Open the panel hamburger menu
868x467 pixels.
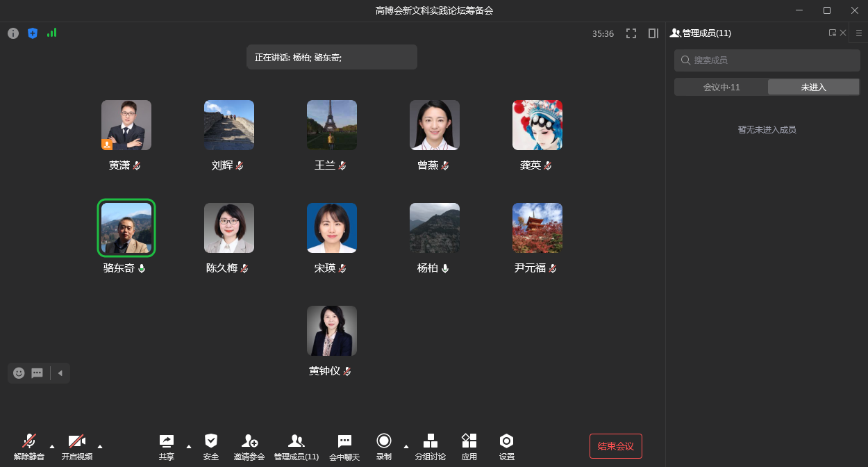pos(859,33)
